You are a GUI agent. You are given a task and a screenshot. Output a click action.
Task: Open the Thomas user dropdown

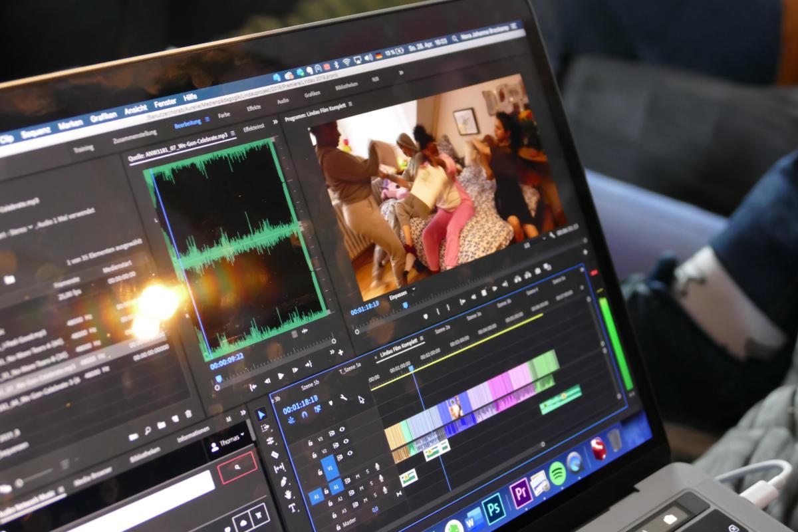pos(227,441)
